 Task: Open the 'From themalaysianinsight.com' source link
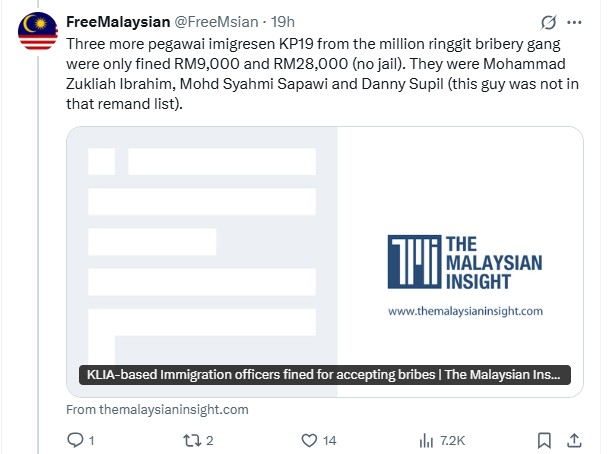coord(157,409)
